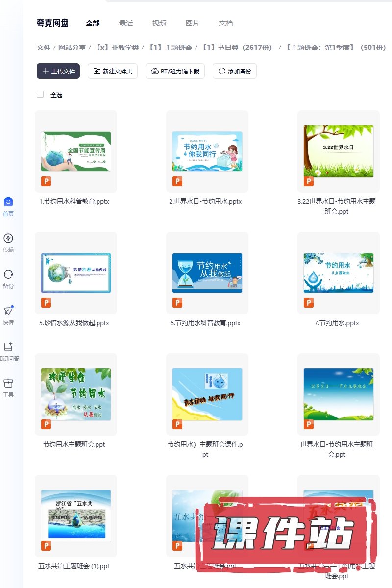Open the 备份 backup sidebar icon

pyautogui.click(x=8, y=274)
